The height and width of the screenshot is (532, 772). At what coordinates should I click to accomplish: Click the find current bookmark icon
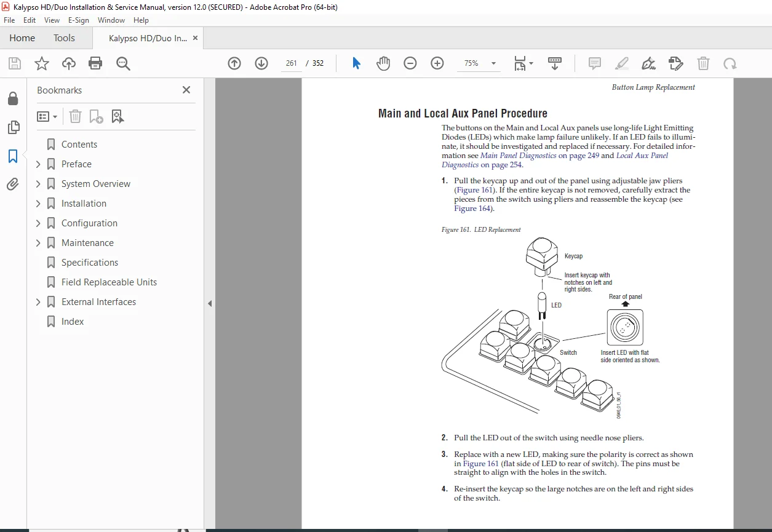click(117, 116)
